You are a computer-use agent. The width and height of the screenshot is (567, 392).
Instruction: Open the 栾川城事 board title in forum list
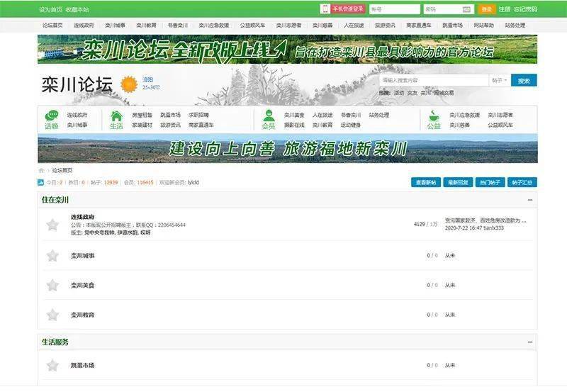click(x=82, y=256)
